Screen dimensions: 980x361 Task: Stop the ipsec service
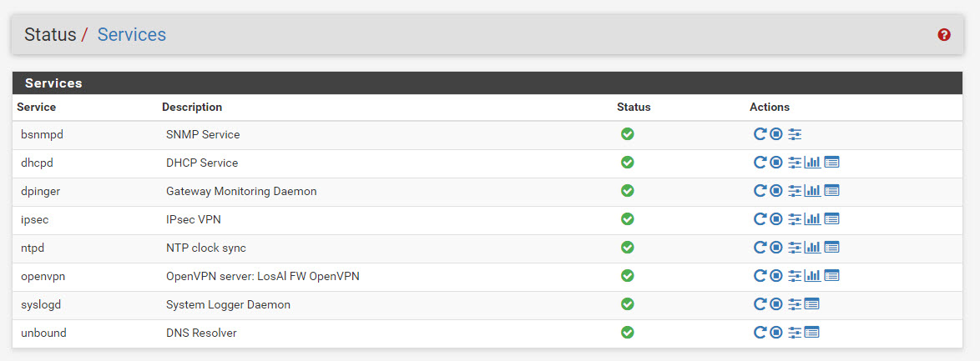(776, 218)
